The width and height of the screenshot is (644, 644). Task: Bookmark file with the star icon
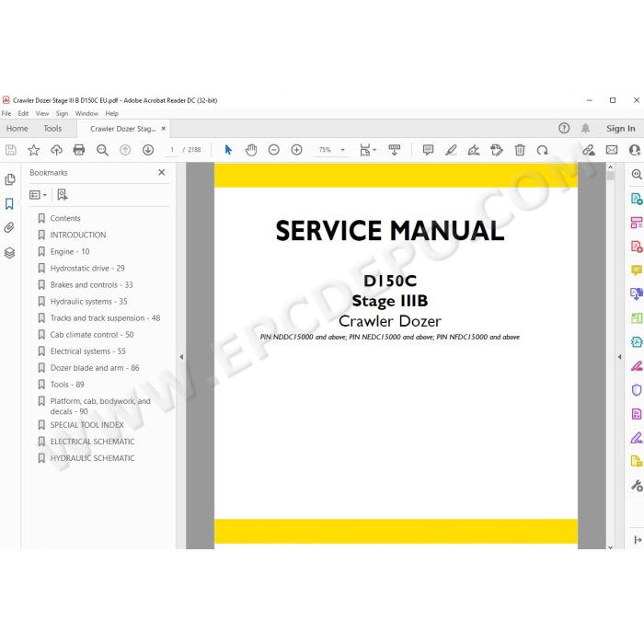pos(34,150)
